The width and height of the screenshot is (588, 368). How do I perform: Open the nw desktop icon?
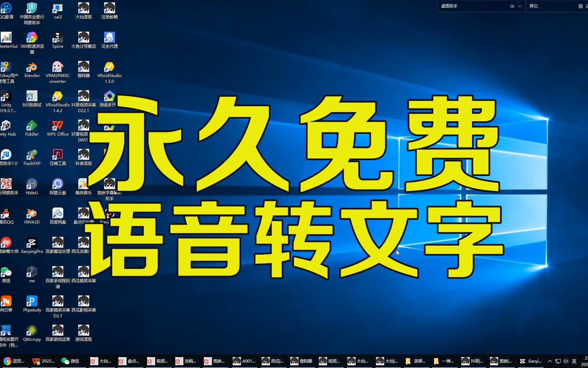[x=32, y=275]
